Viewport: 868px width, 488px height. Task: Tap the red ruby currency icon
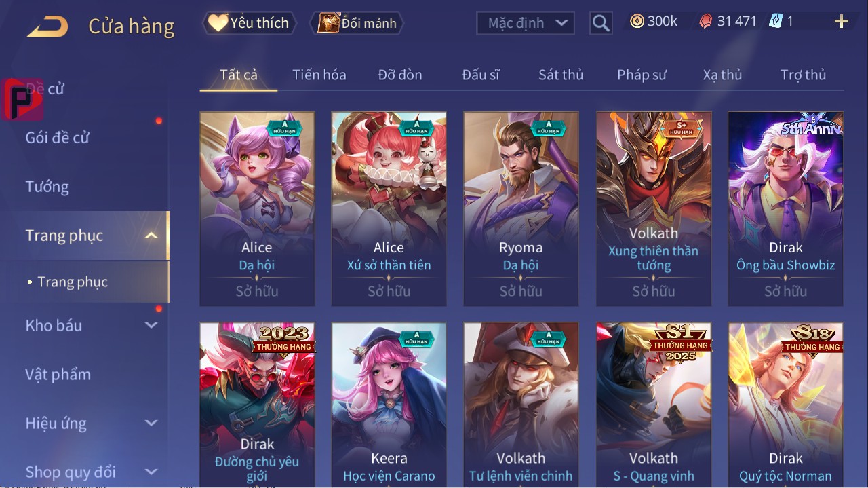[x=706, y=21]
